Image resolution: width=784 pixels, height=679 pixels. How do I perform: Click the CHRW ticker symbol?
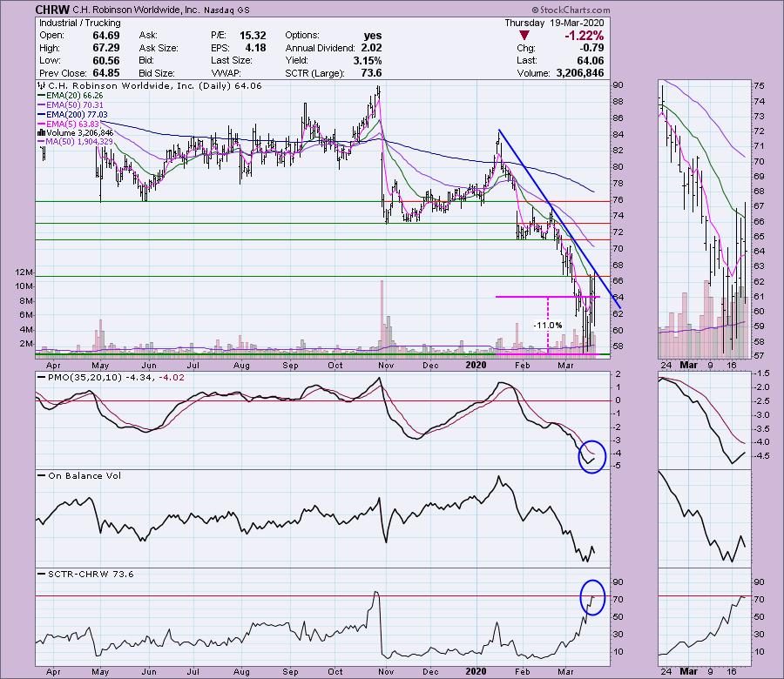[x=52, y=10]
